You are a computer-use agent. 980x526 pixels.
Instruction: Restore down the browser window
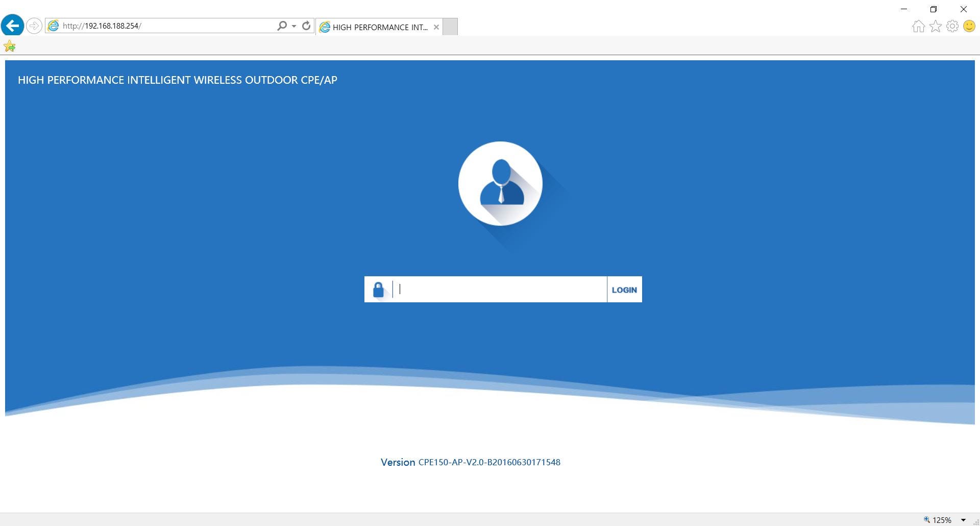tap(934, 9)
